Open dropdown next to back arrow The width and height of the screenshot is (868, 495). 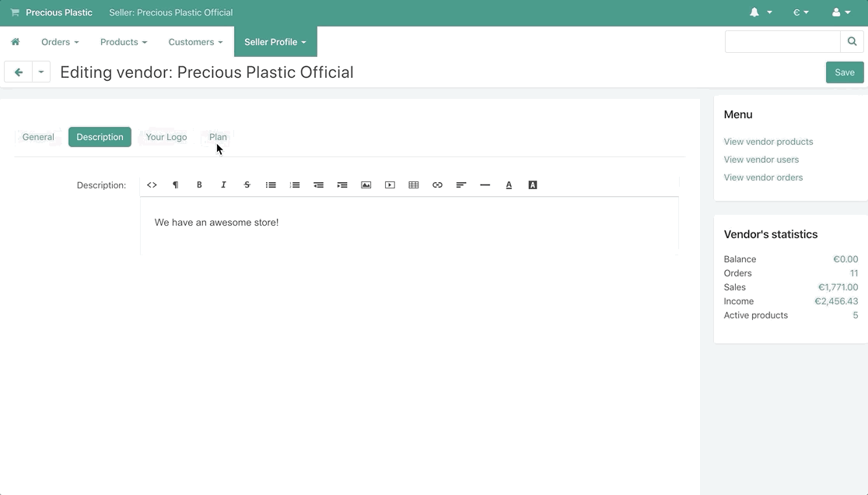[41, 72]
